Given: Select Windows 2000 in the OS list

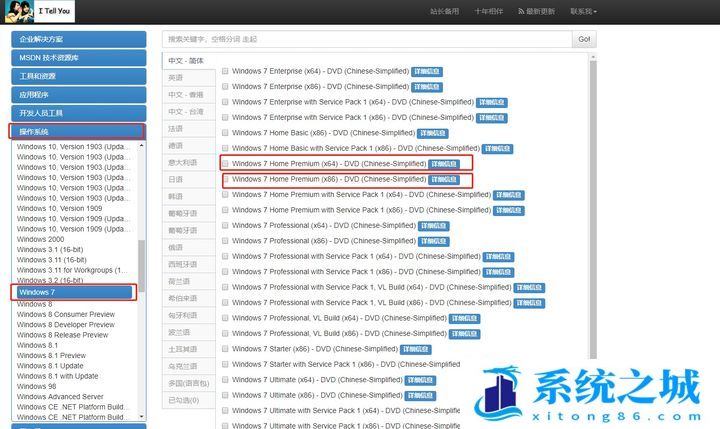Looking at the screenshot, I should [40, 239].
